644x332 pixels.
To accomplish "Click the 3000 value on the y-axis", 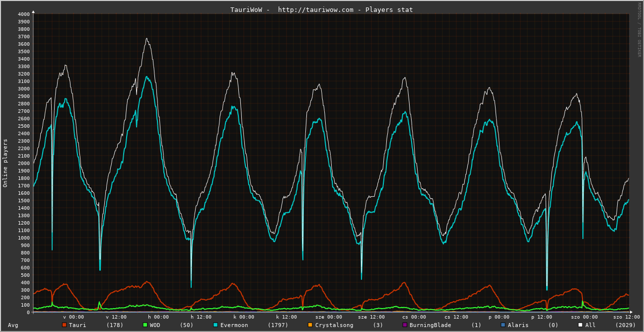I will 24,88.
